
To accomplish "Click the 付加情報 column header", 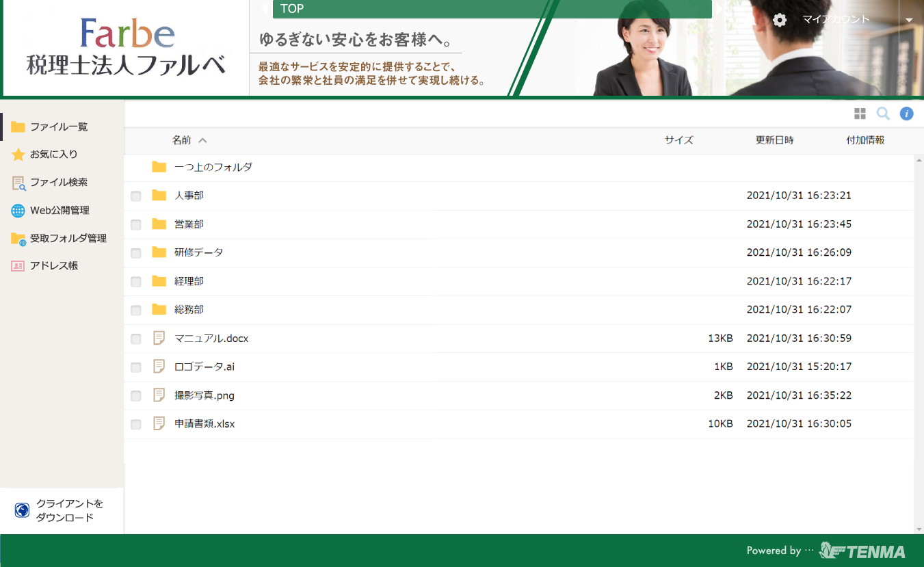I will [x=865, y=140].
